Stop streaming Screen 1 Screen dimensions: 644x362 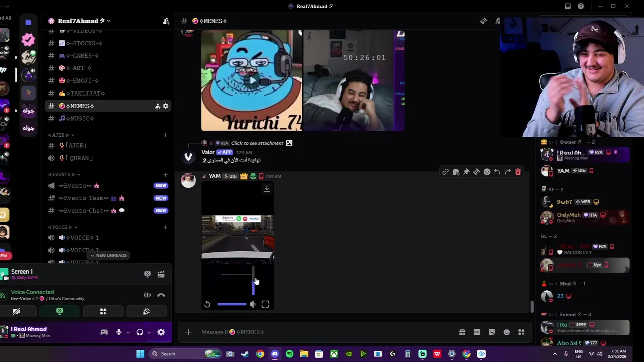(147, 274)
